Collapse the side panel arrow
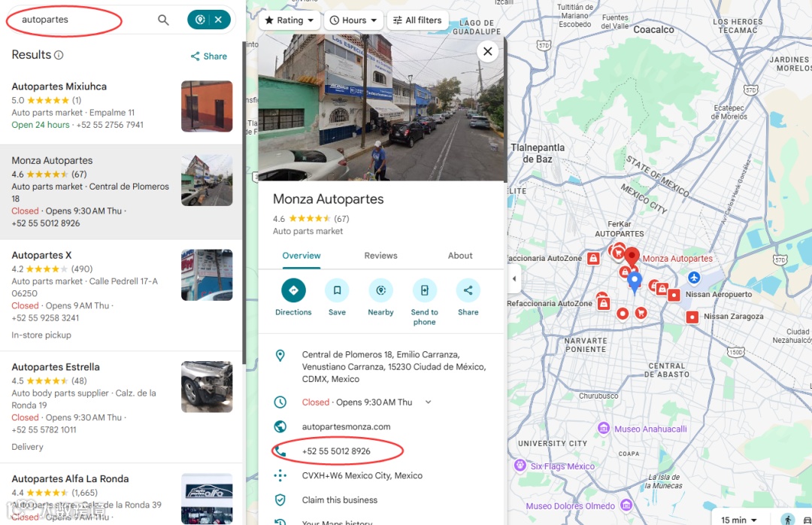The height and width of the screenshot is (525, 812). [514, 278]
